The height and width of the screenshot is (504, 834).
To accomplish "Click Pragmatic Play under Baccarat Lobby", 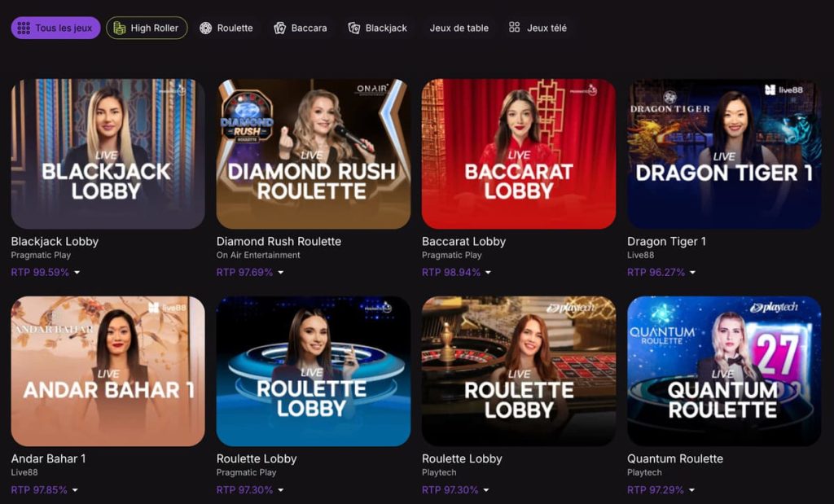I will click(451, 255).
